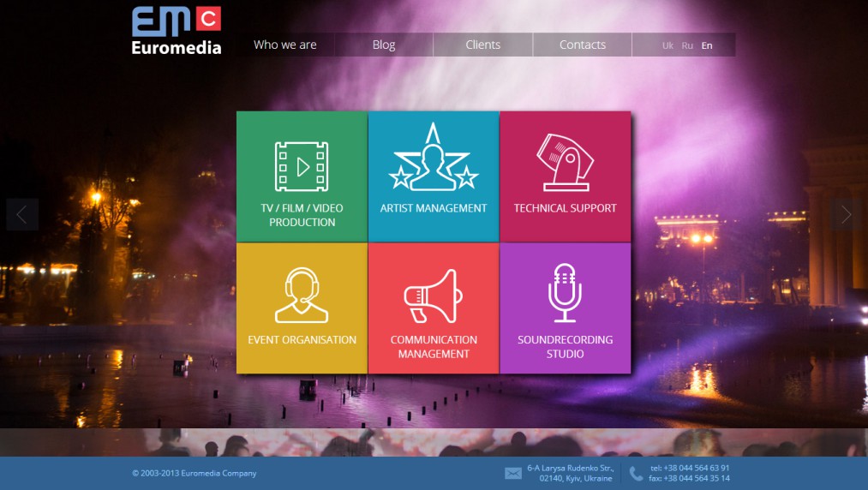Click fax number +38 044 564 35 14

tap(689, 478)
